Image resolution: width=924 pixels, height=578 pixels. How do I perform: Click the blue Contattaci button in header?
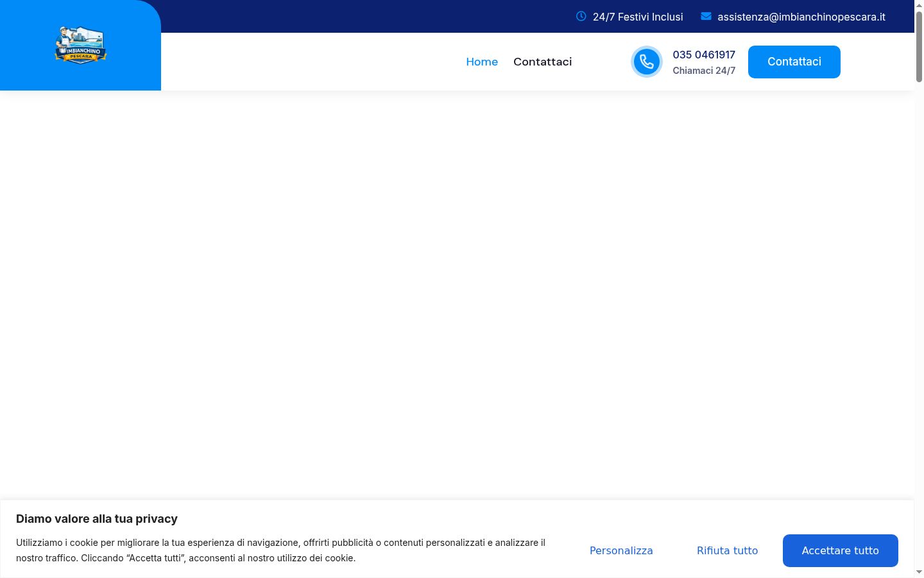794,62
